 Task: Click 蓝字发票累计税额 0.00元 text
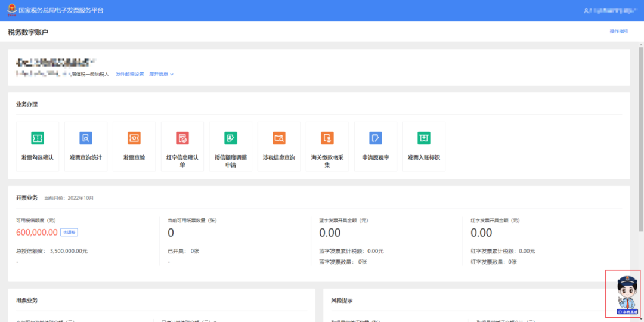(x=352, y=252)
